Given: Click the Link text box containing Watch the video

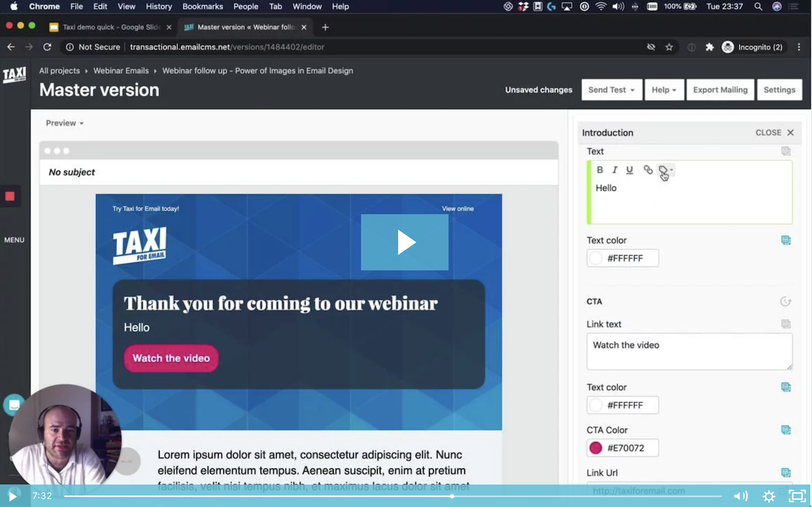Looking at the screenshot, I should tap(690, 351).
